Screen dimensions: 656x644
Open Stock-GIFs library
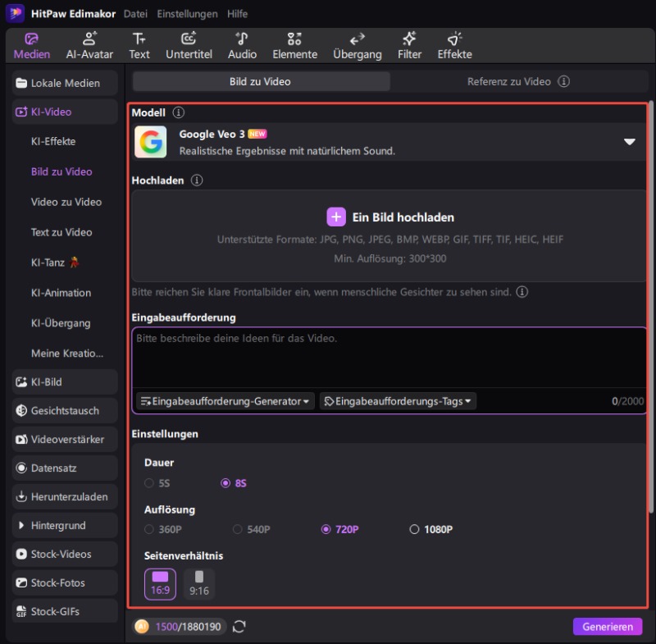[x=65, y=611]
